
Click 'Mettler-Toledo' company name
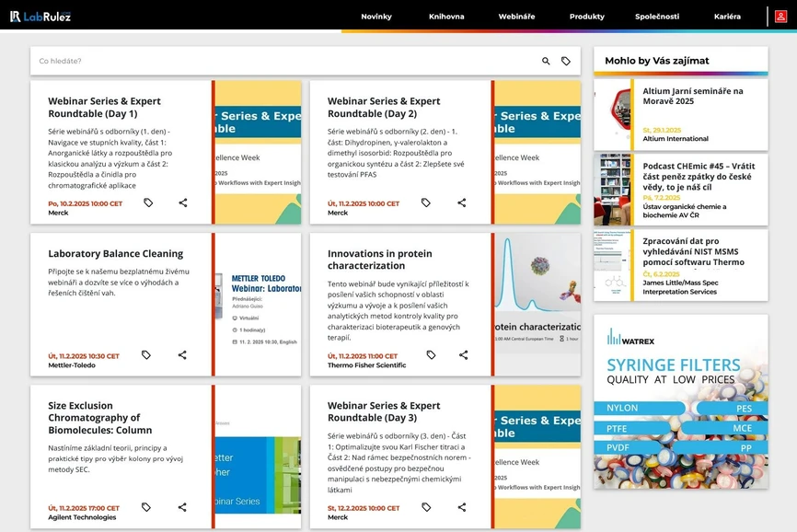(x=72, y=365)
